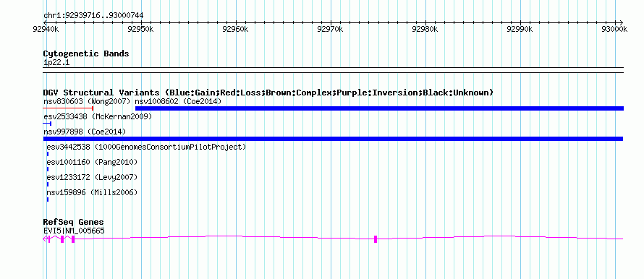Click the 92990k ruler tick label

coord(520,29)
